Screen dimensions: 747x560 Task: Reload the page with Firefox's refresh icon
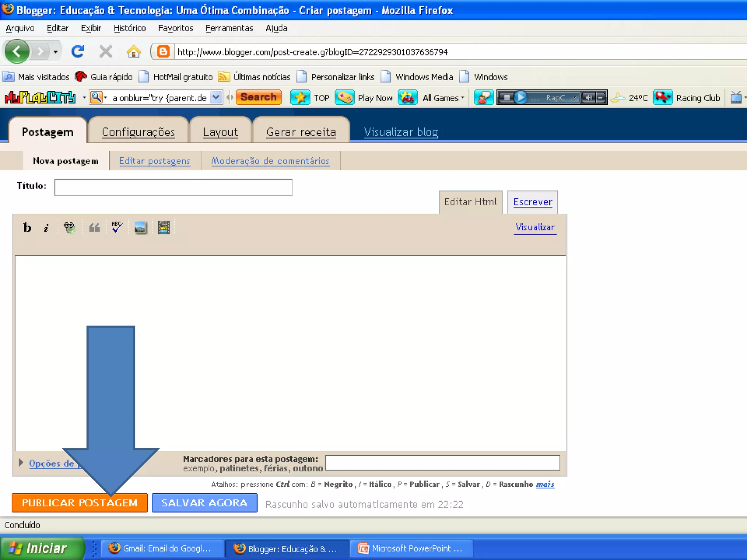[78, 51]
